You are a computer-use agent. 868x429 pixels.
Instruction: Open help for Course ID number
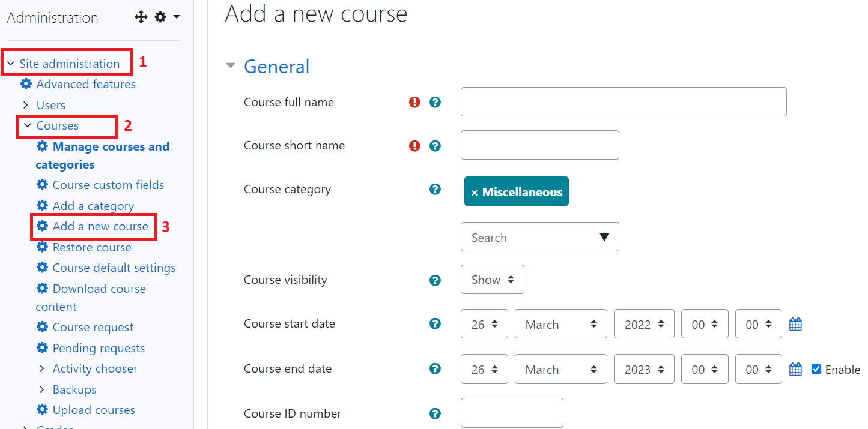point(435,413)
